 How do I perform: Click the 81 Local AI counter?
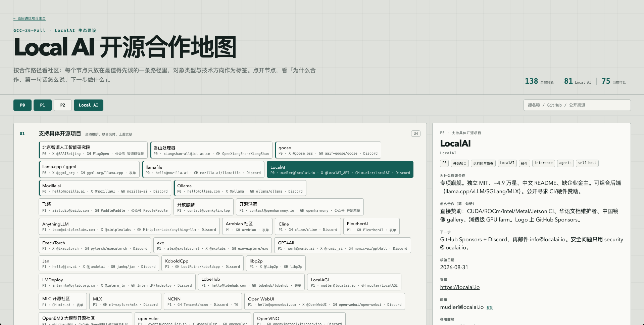pyautogui.click(x=578, y=81)
